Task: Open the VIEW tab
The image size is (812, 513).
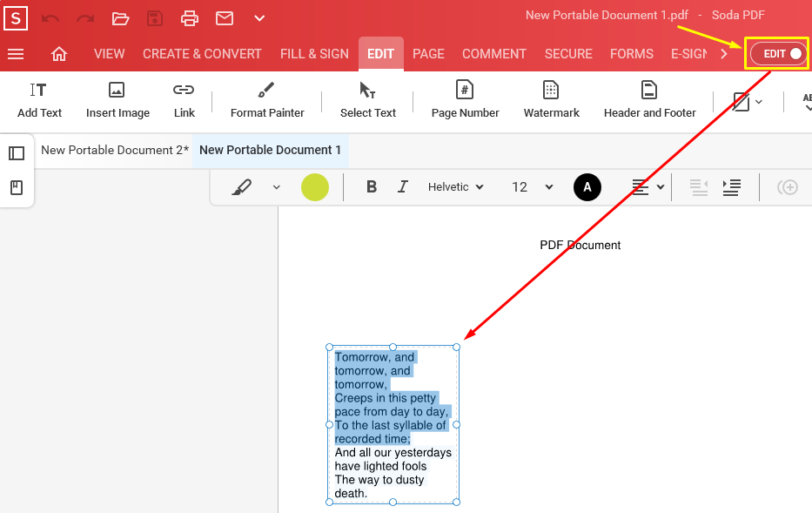Action: coord(110,54)
